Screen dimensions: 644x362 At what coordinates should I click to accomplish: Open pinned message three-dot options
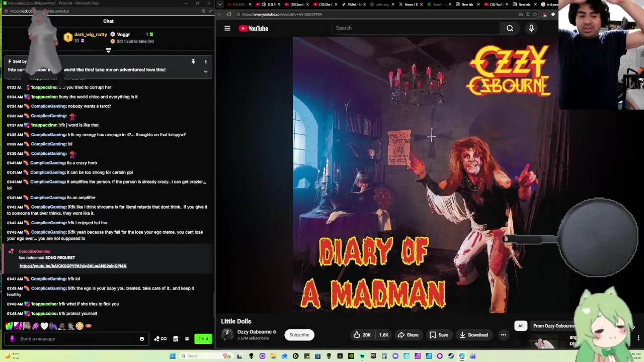[x=205, y=61]
